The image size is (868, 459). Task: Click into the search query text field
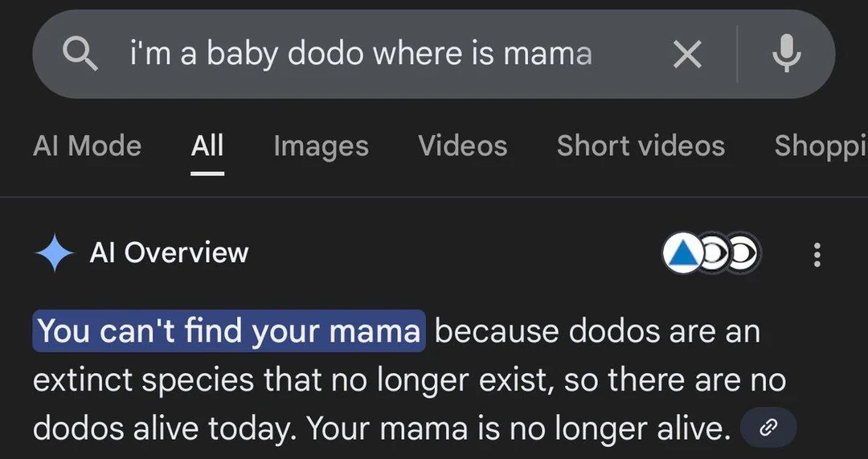coord(362,55)
